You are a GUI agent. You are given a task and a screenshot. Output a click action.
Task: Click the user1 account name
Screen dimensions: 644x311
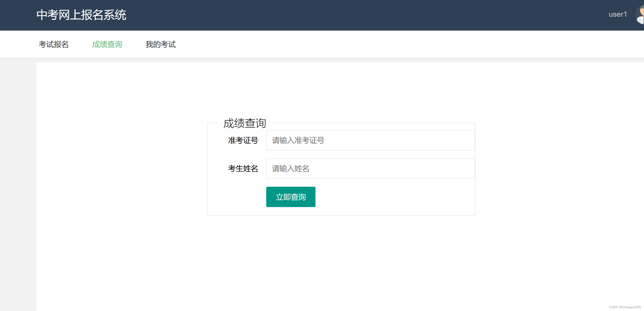pos(617,14)
